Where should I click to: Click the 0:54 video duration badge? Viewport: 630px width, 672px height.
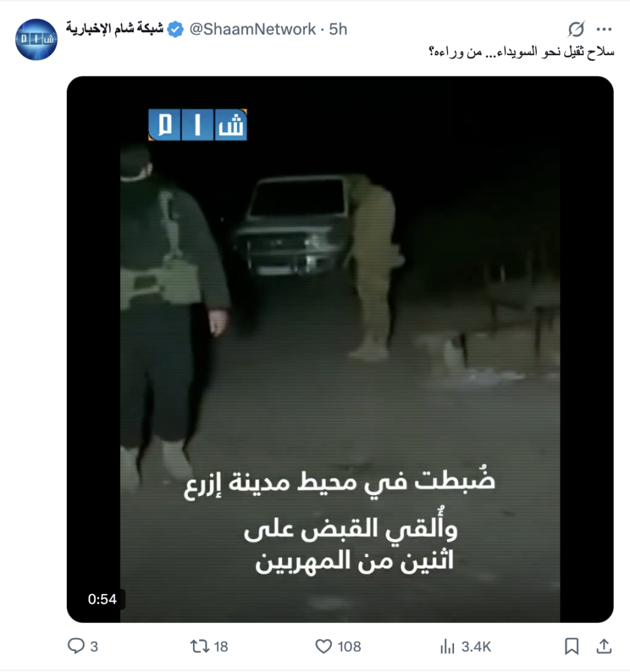coord(102,598)
